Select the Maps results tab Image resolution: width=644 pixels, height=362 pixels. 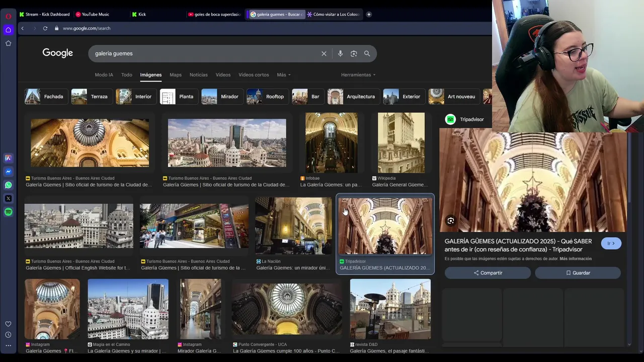[x=176, y=75]
